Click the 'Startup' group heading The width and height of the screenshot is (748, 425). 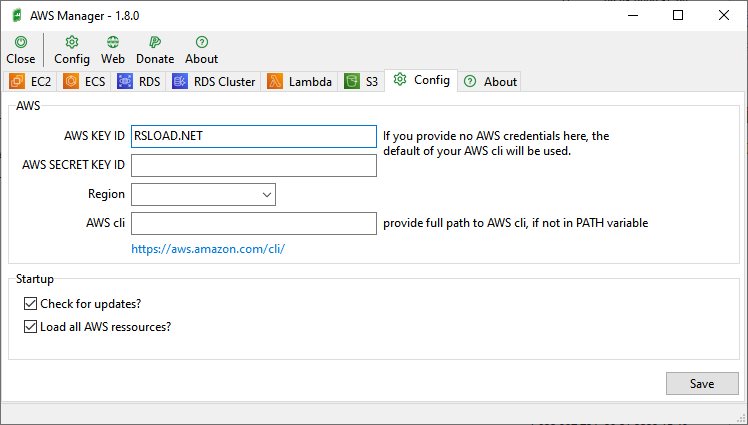(x=35, y=279)
